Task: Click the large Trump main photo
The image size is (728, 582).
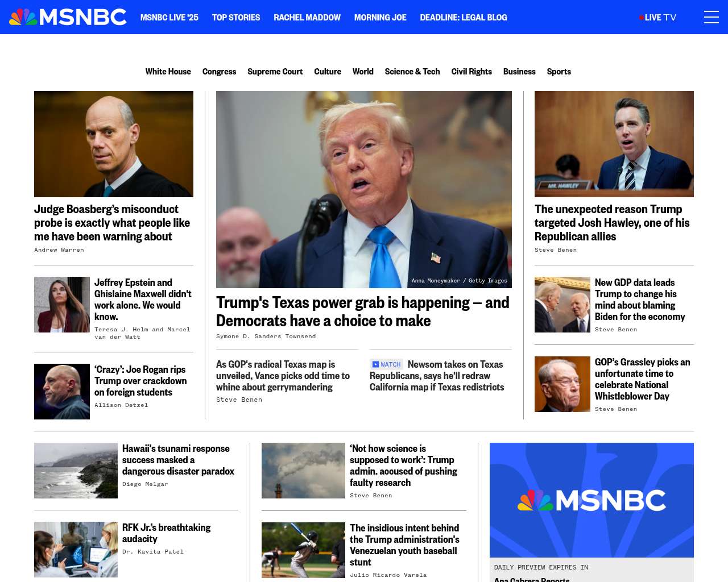Action: coord(364,189)
